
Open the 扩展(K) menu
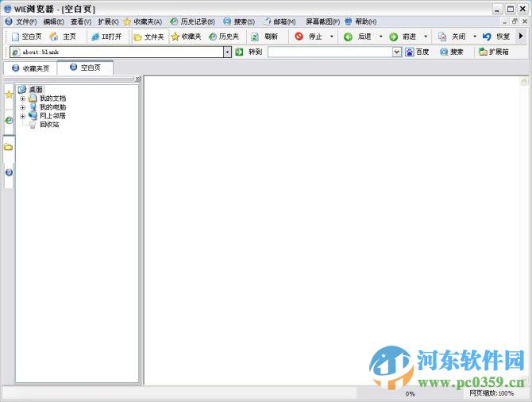(108, 21)
